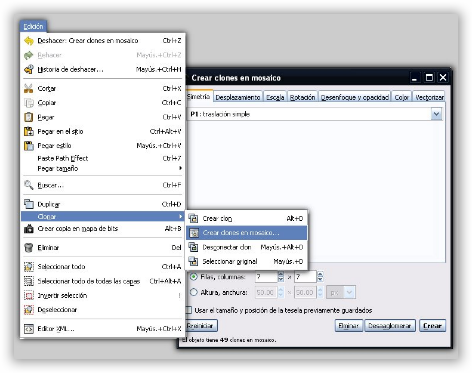Click the Reiniciar button
Image resolution: width=472 pixels, height=373 pixels.
click(200, 326)
